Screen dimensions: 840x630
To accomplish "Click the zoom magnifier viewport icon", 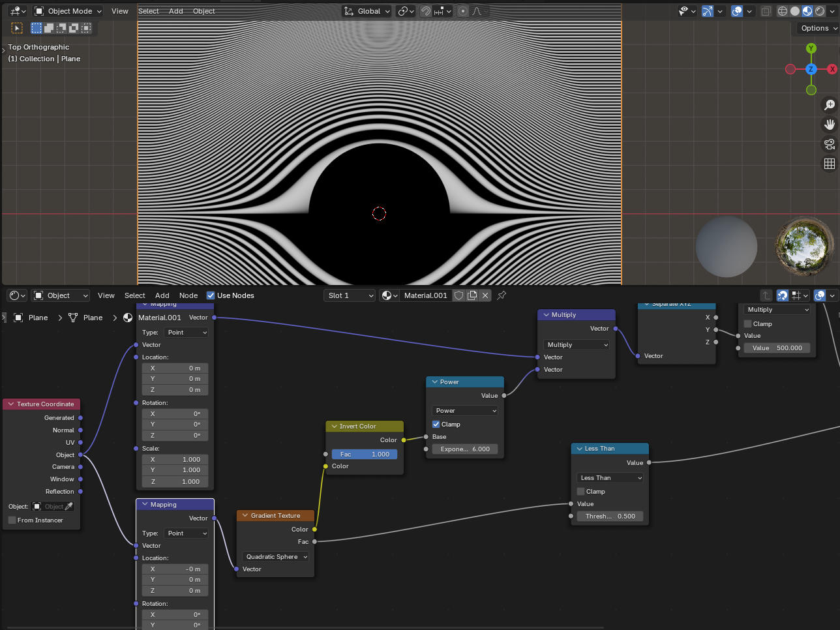I will pos(830,105).
